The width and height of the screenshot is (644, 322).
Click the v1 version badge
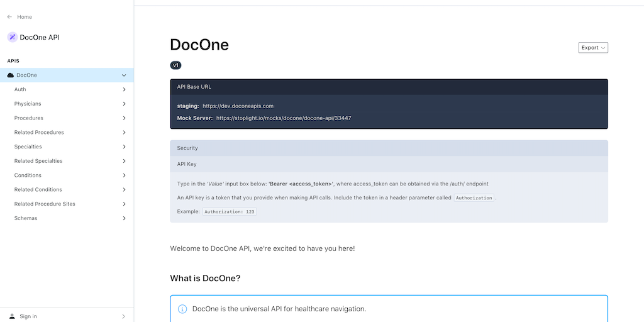pos(176,65)
